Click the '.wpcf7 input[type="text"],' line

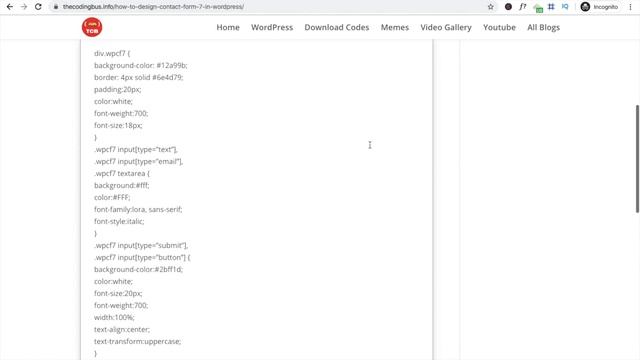point(136,149)
